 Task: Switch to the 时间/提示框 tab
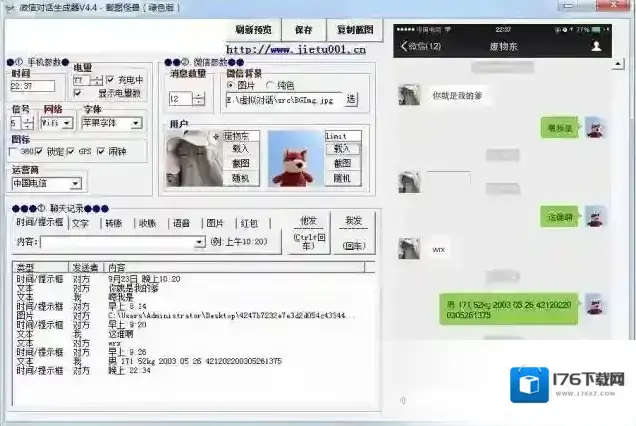tap(40, 222)
